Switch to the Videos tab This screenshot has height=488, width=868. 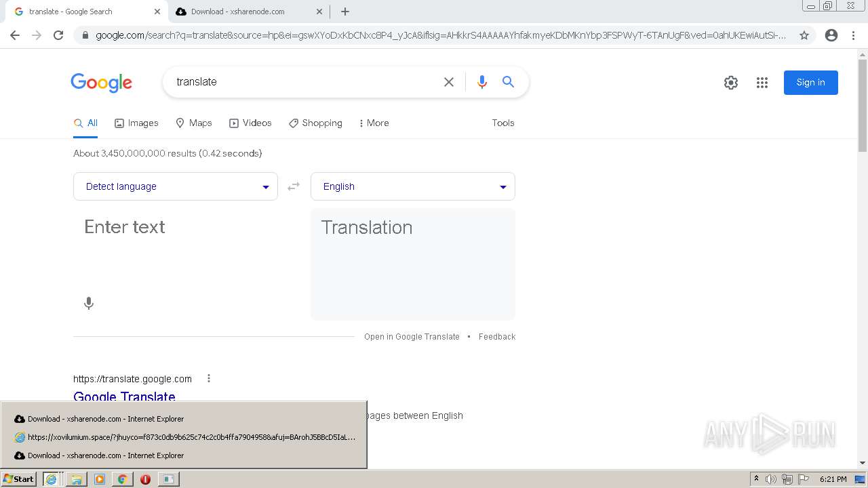click(x=250, y=123)
